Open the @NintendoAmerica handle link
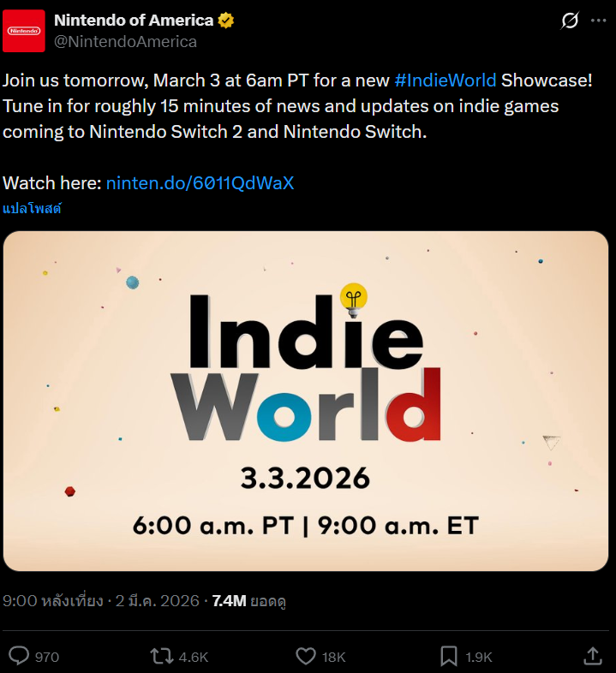 point(125,41)
